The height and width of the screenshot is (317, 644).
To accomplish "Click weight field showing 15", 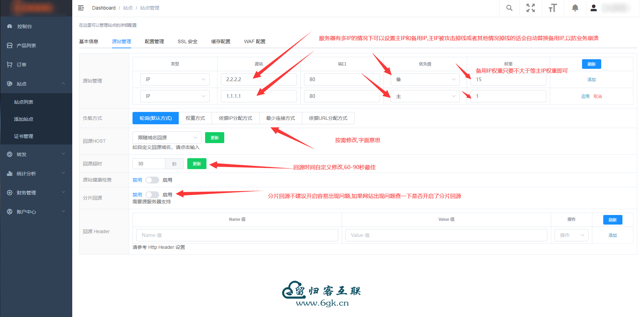I will 508,79.
